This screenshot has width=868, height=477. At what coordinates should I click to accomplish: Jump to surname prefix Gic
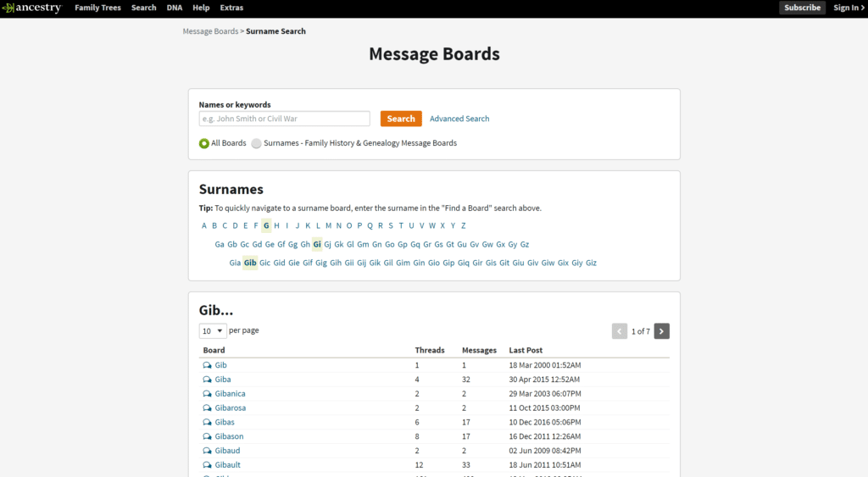(x=264, y=263)
